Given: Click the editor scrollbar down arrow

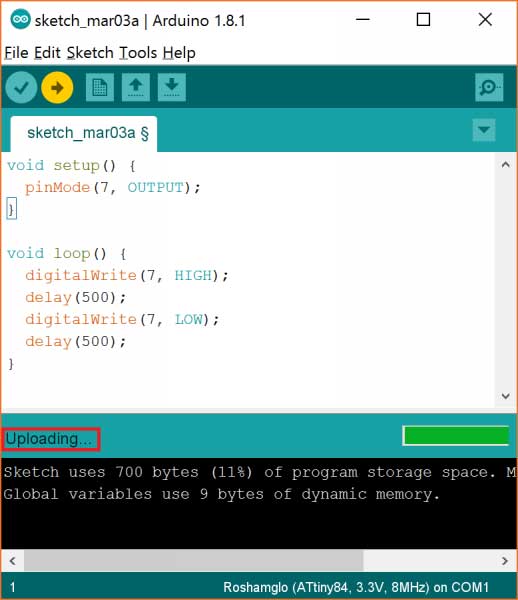Looking at the screenshot, I should [x=505, y=396].
